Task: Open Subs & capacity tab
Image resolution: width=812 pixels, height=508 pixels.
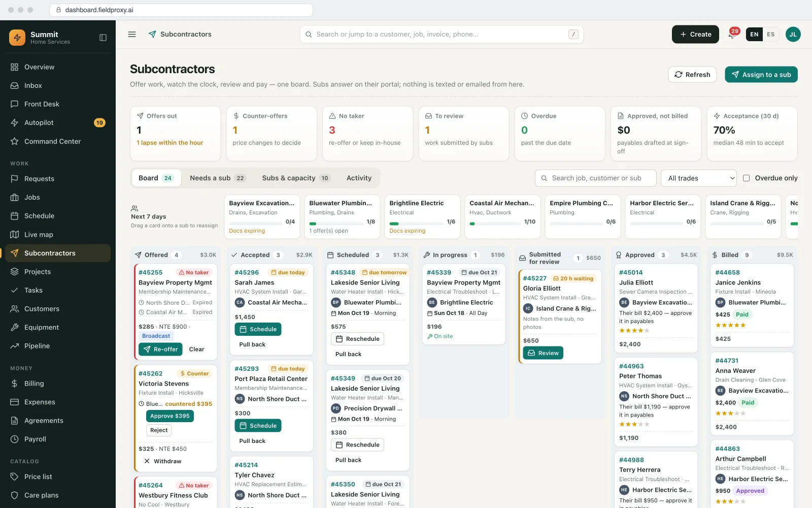Action: point(296,178)
